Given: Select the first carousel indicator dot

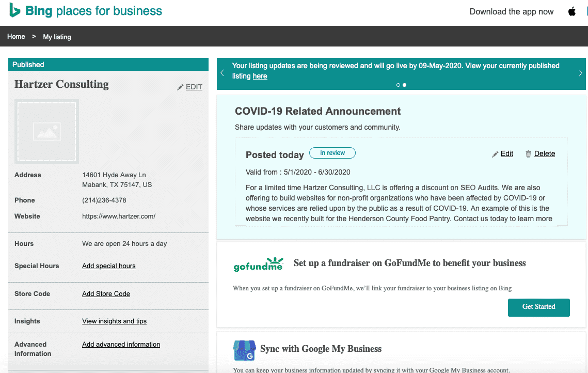Looking at the screenshot, I should pos(398,85).
